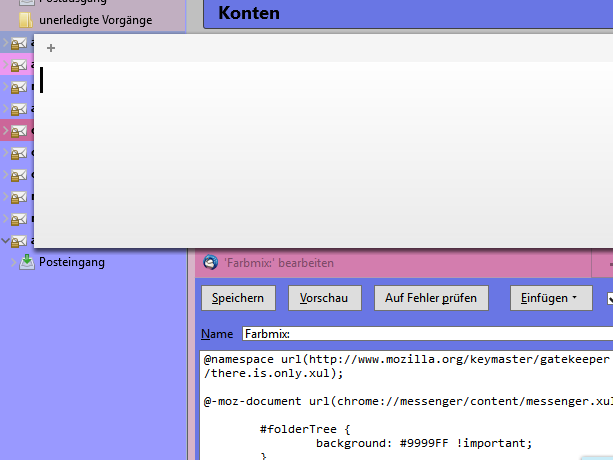The width and height of the screenshot is (613, 460).
Task: Expand the account in the dark pink row
Action: (x=5, y=131)
